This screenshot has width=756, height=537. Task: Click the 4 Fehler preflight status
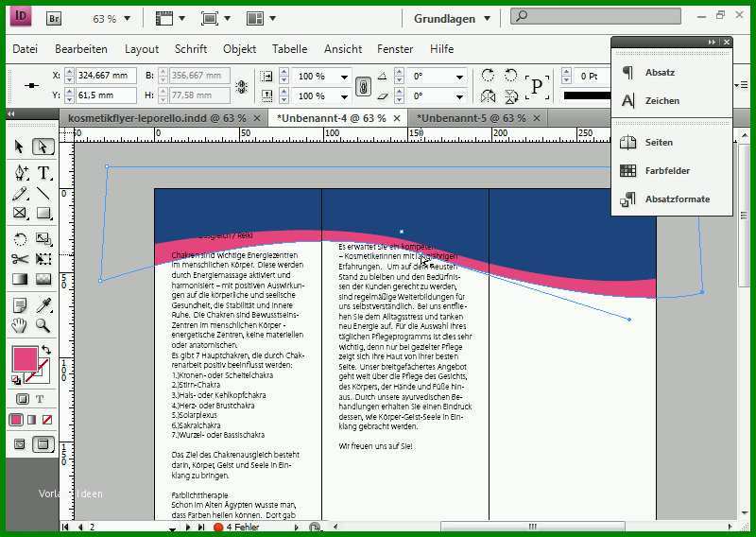237,527
